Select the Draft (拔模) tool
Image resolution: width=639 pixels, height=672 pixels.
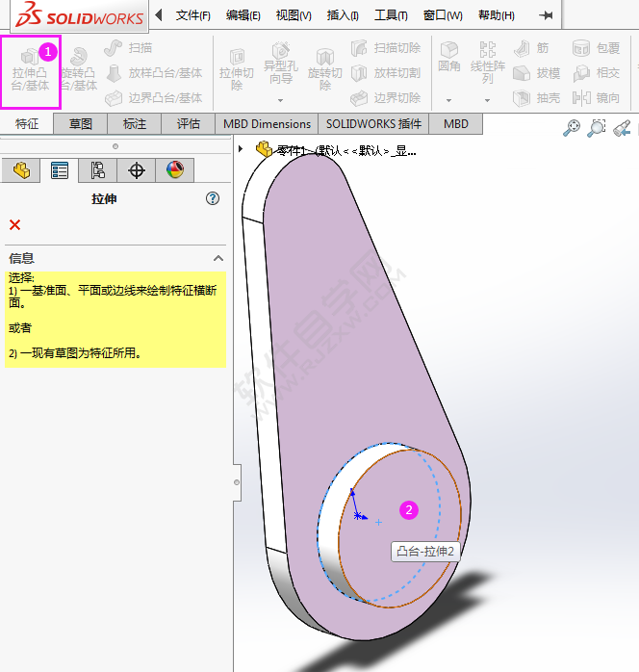click(x=537, y=73)
